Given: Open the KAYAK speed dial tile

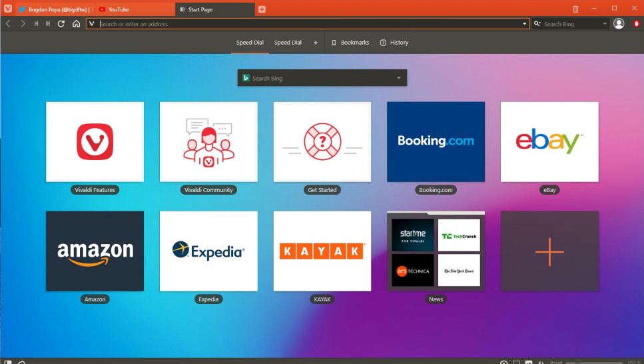Looking at the screenshot, I should [322, 251].
